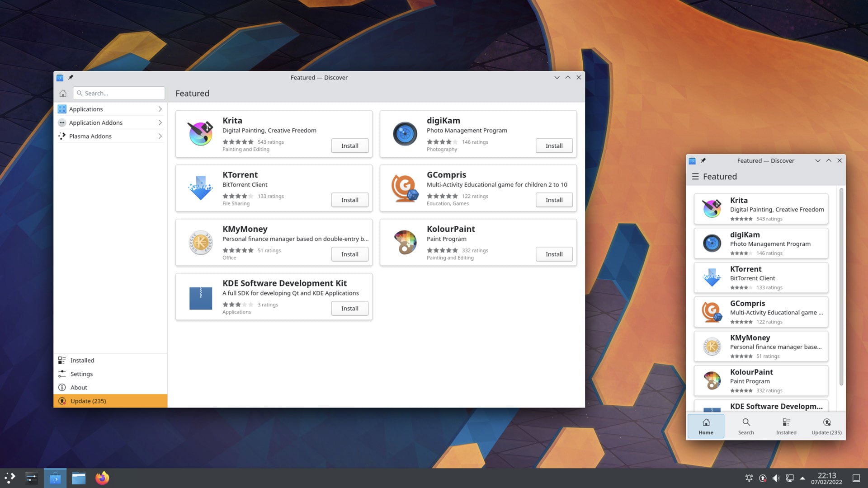Expand the Applications category

111,109
